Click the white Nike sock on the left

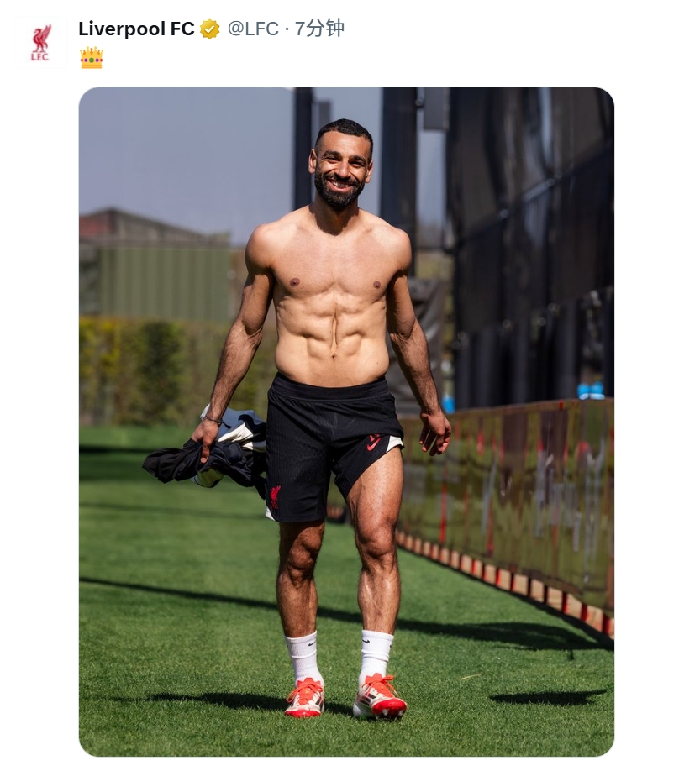303,658
